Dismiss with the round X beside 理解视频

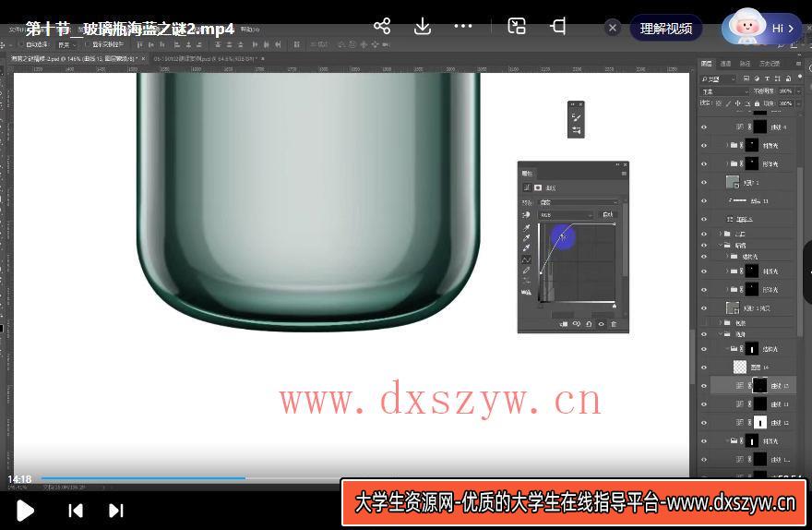(613, 28)
